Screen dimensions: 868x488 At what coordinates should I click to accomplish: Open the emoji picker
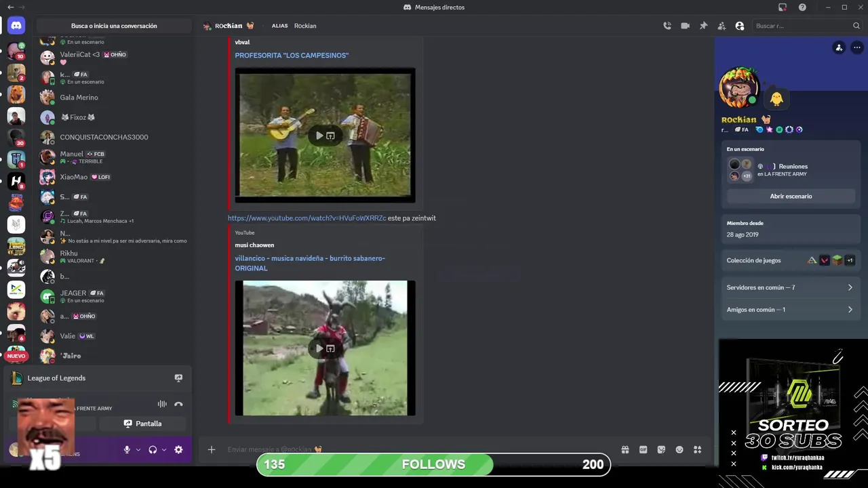tap(679, 449)
